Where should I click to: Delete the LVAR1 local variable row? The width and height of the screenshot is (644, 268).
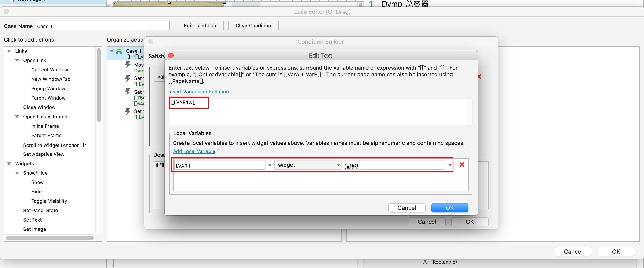tap(462, 165)
